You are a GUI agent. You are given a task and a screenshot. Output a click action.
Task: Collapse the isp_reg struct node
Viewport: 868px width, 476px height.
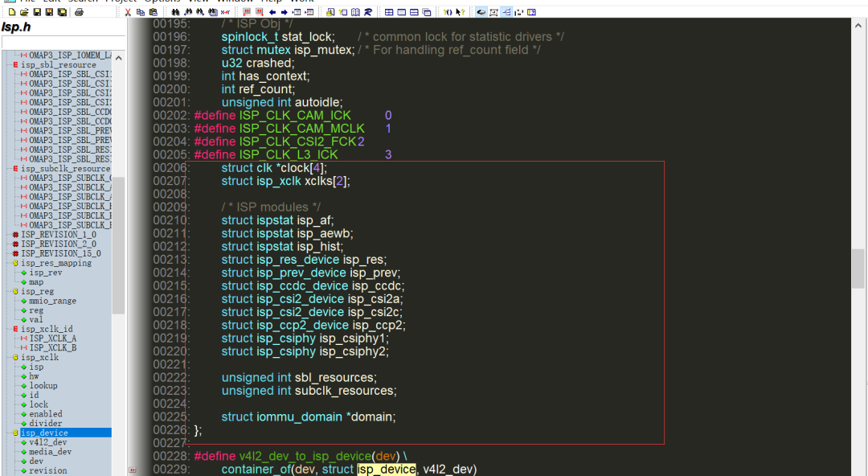[x=15, y=292]
